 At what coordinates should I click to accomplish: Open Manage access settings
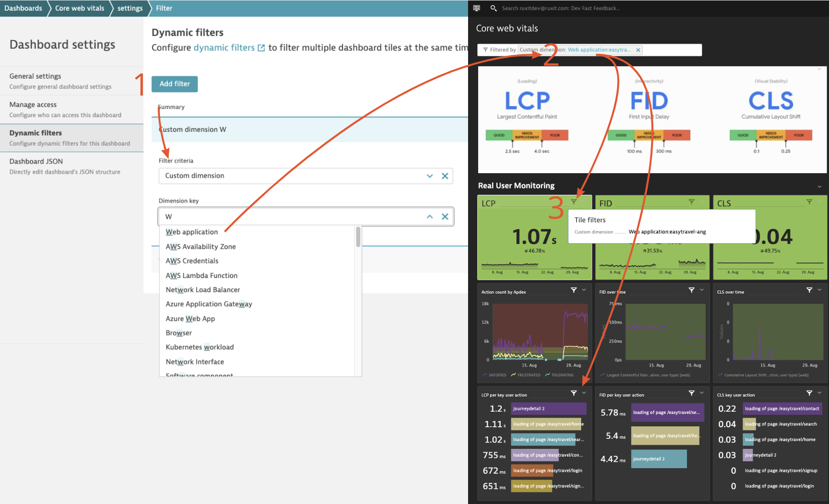coord(33,104)
